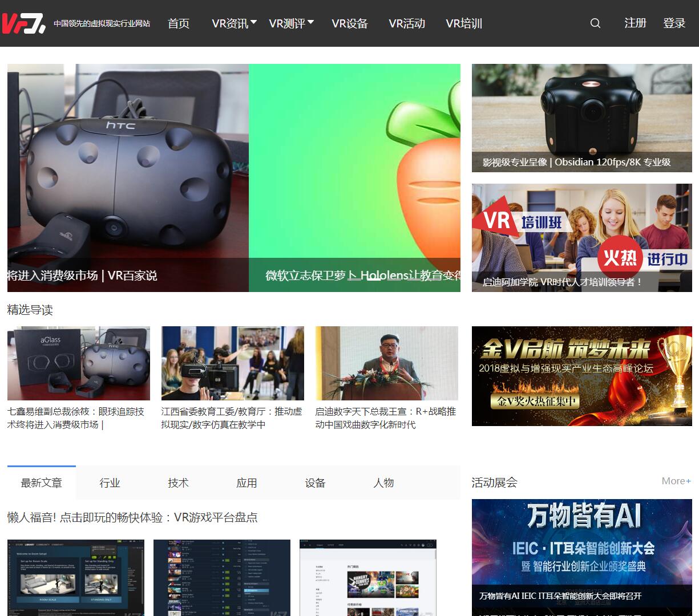Switch to the 技术 tab
The width and height of the screenshot is (699, 616).
click(x=179, y=483)
